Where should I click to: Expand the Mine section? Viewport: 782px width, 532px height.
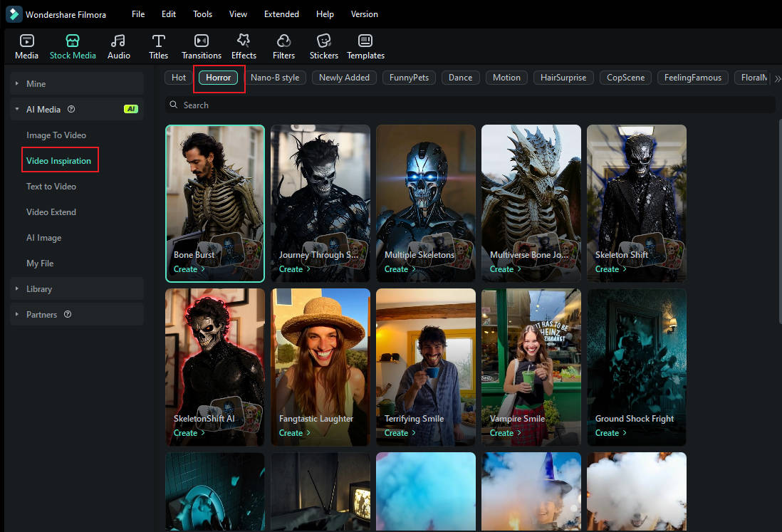pos(34,83)
